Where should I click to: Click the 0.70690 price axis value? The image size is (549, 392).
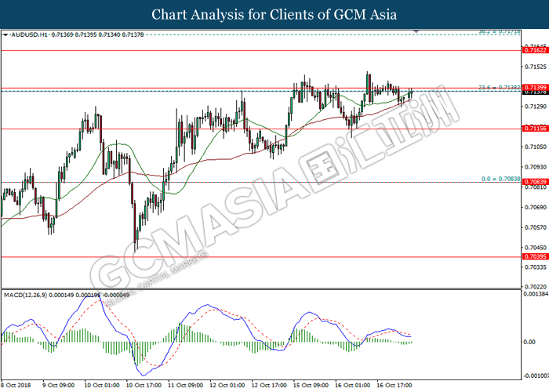pyautogui.click(x=536, y=207)
